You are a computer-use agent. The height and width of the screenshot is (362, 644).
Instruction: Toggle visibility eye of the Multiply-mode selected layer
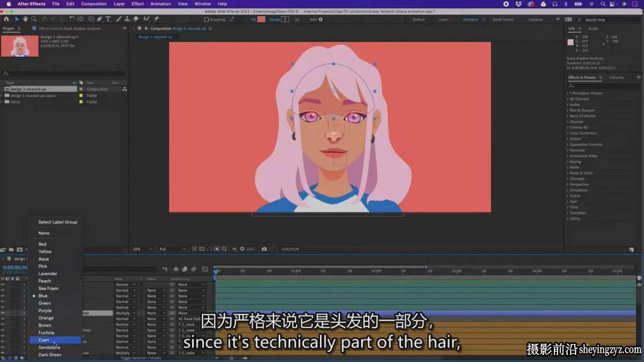coord(3,313)
